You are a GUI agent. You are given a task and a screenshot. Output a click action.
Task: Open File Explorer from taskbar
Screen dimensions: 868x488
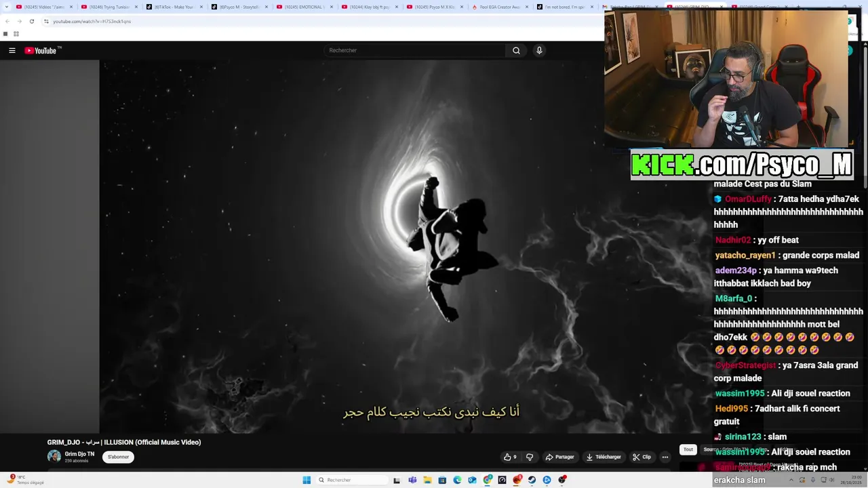click(x=427, y=480)
